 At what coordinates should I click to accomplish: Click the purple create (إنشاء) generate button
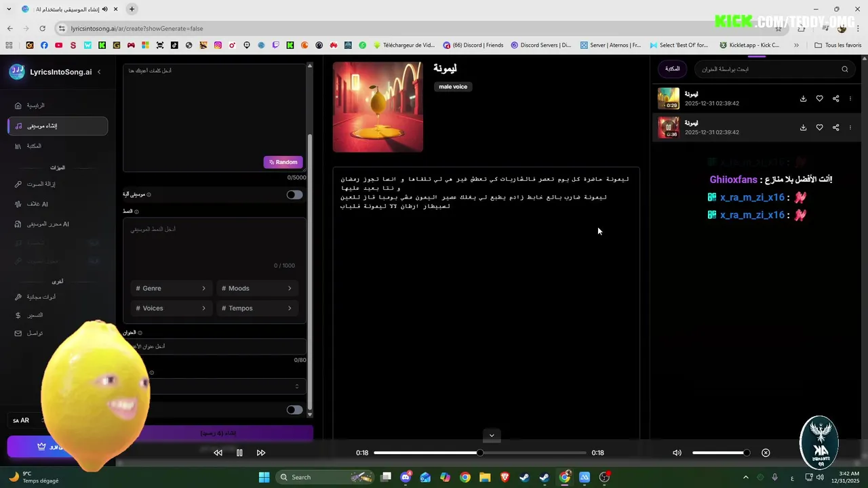point(218,433)
